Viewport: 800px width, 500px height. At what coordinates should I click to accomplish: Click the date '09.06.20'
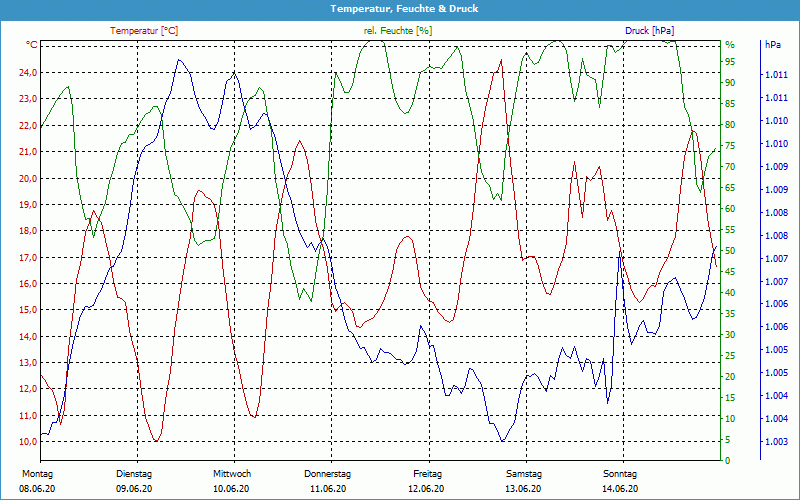point(134,489)
